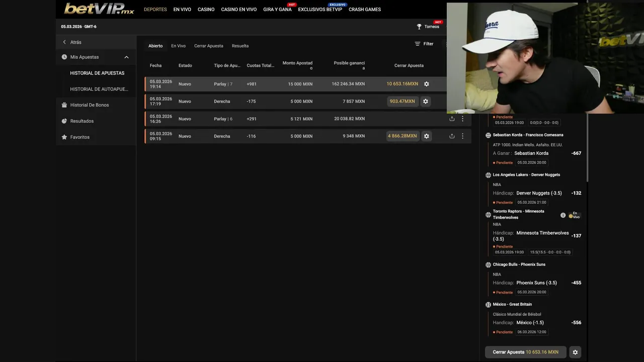Cash out 10 653.16MXN in parlay row

[x=403, y=84]
